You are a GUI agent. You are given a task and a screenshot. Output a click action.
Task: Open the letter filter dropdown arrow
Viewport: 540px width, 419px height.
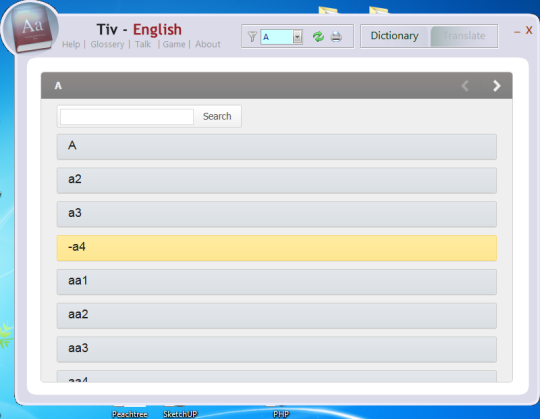tap(297, 36)
